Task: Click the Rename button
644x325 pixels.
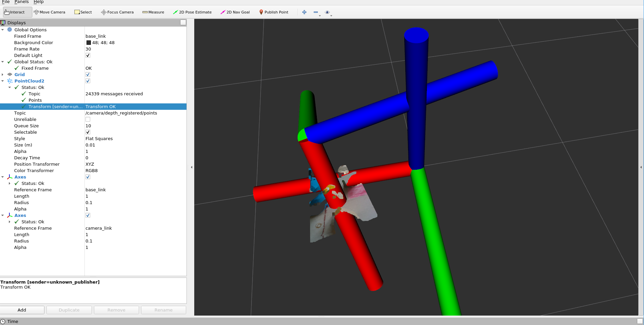Action: coord(164,310)
